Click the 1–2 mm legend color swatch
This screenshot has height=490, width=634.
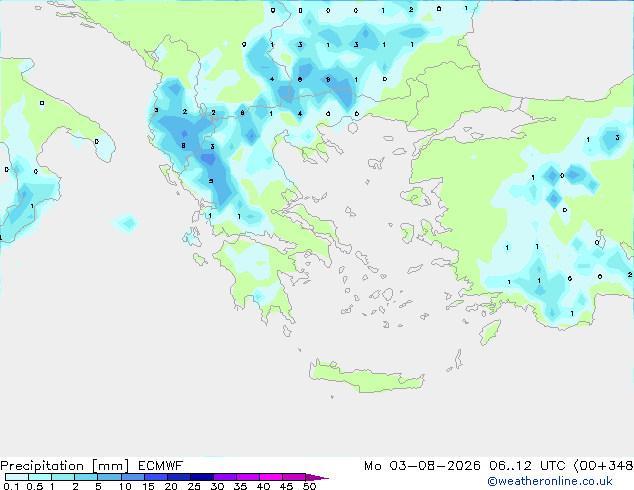pyautogui.click(x=63, y=477)
